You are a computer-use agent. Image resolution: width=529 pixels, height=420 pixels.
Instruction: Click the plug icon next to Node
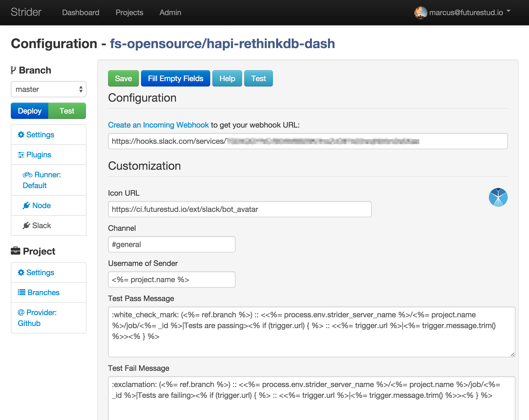(x=26, y=205)
